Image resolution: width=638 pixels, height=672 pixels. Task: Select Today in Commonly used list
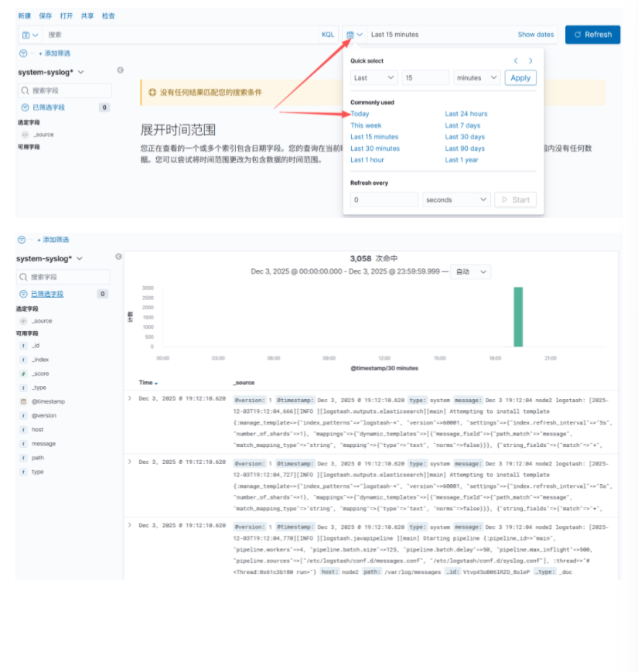pyautogui.click(x=360, y=114)
